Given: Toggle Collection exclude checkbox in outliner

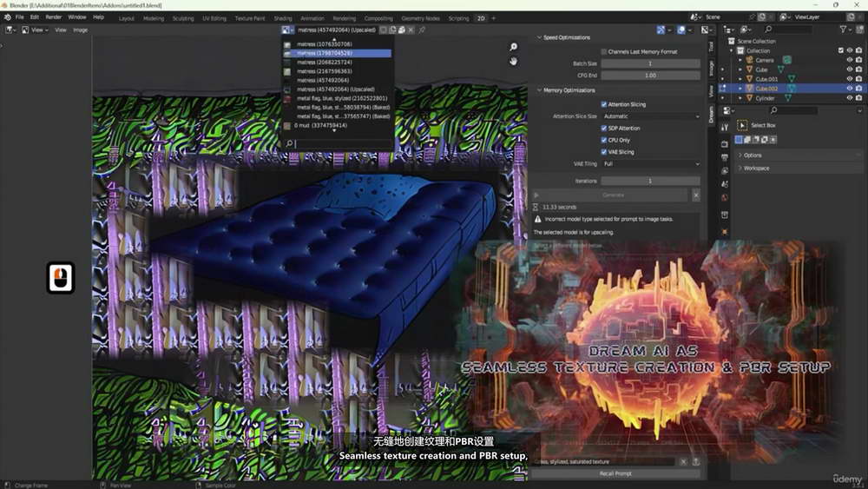Looking at the screenshot, I should (840, 50).
